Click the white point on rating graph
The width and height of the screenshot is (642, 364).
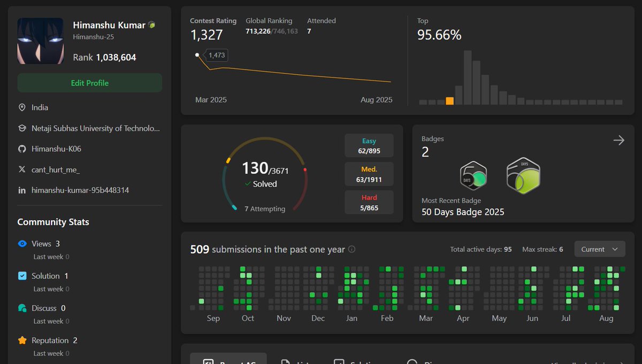[x=197, y=55]
